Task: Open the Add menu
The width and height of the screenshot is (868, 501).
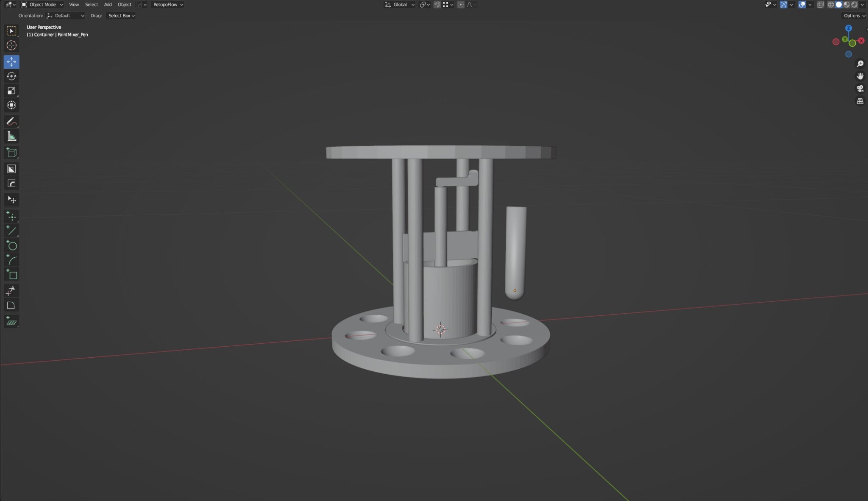Action: 108,5
